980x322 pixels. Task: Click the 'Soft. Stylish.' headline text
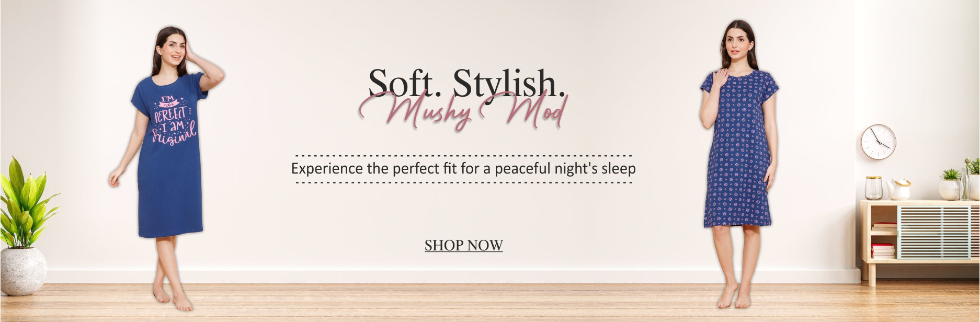point(467,83)
